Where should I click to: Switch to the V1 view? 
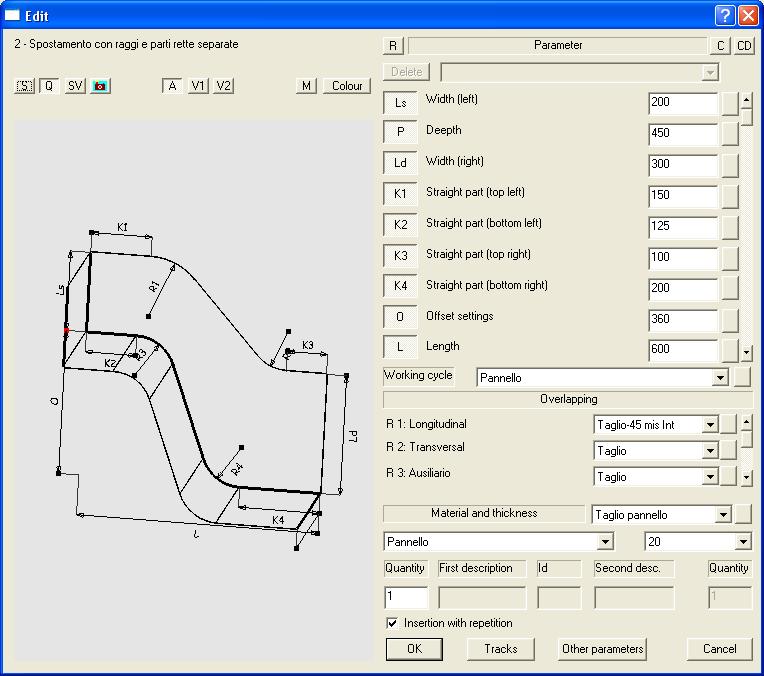pyautogui.click(x=198, y=86)
